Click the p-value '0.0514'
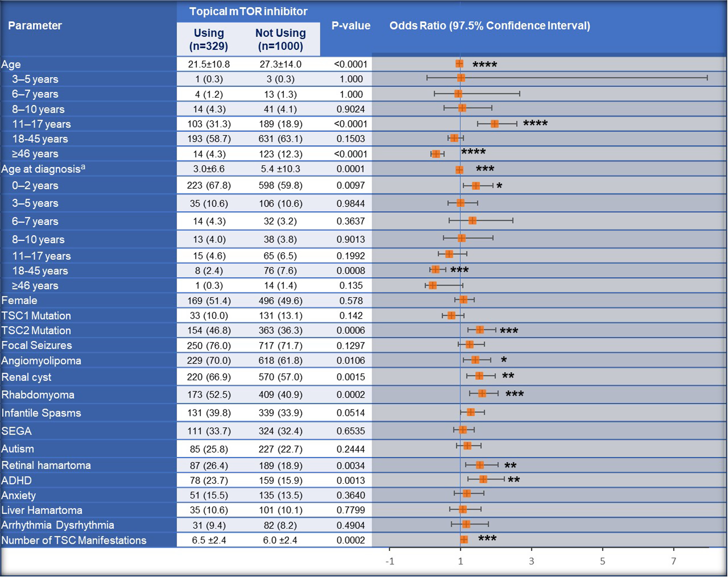 [x=351, y=413]
